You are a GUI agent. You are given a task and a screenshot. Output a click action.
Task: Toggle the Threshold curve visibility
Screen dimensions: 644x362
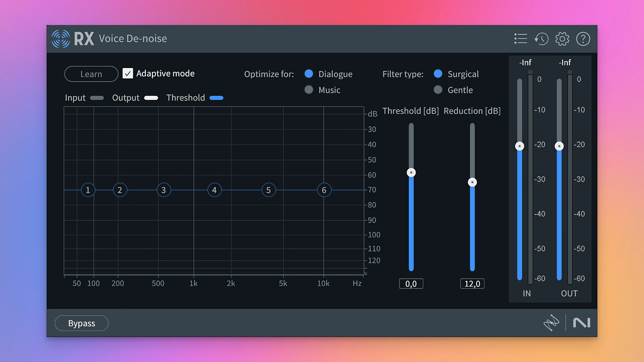216,98
